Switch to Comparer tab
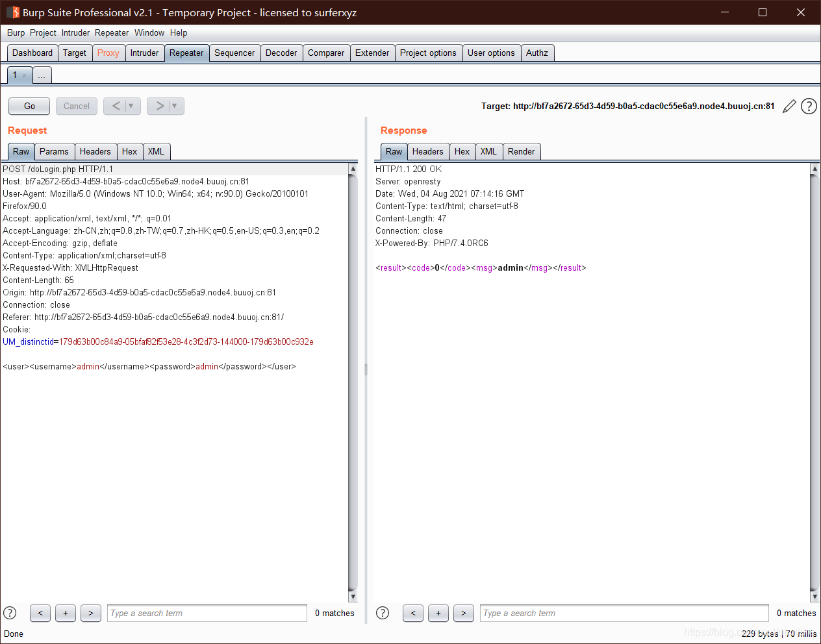821x644 pixels. click(x=326, y=53)
